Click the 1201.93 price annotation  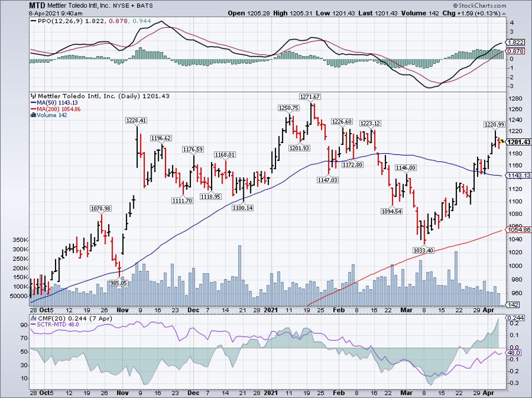pos(299,148)
